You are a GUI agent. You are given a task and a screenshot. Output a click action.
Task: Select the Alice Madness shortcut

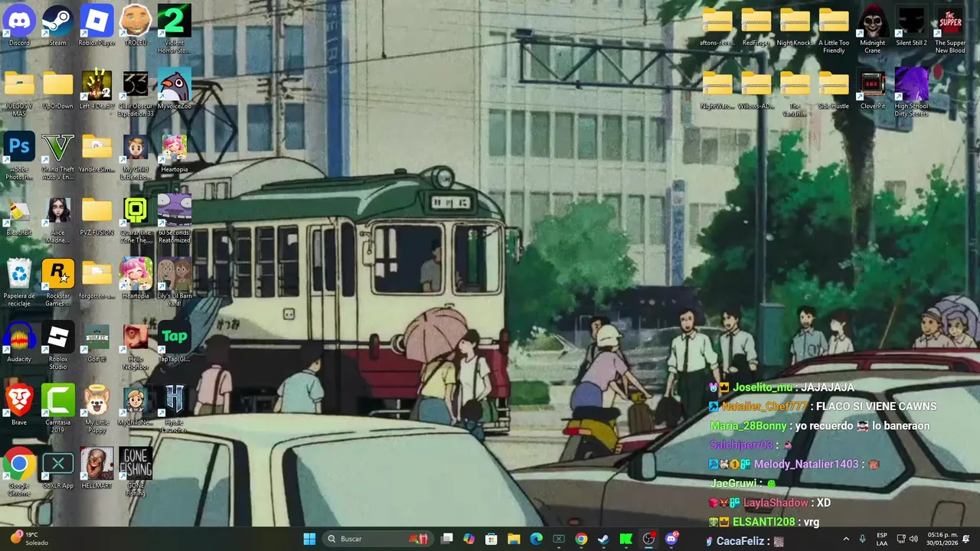point(57,220)
